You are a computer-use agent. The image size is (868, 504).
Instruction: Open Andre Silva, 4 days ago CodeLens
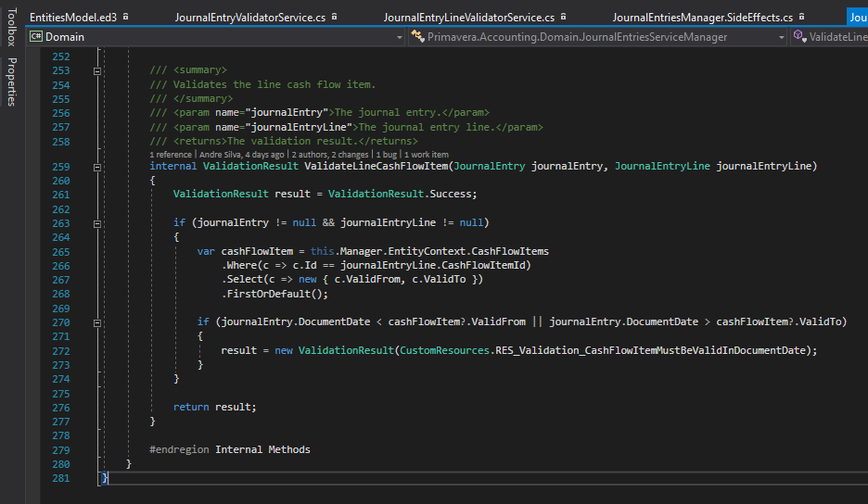pyautogui.click(x=241, y=155)
